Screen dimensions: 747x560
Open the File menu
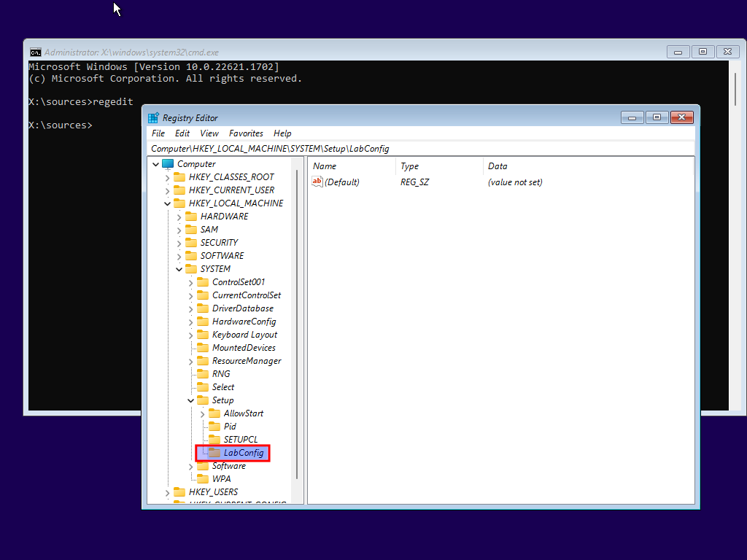pos(158,133)
